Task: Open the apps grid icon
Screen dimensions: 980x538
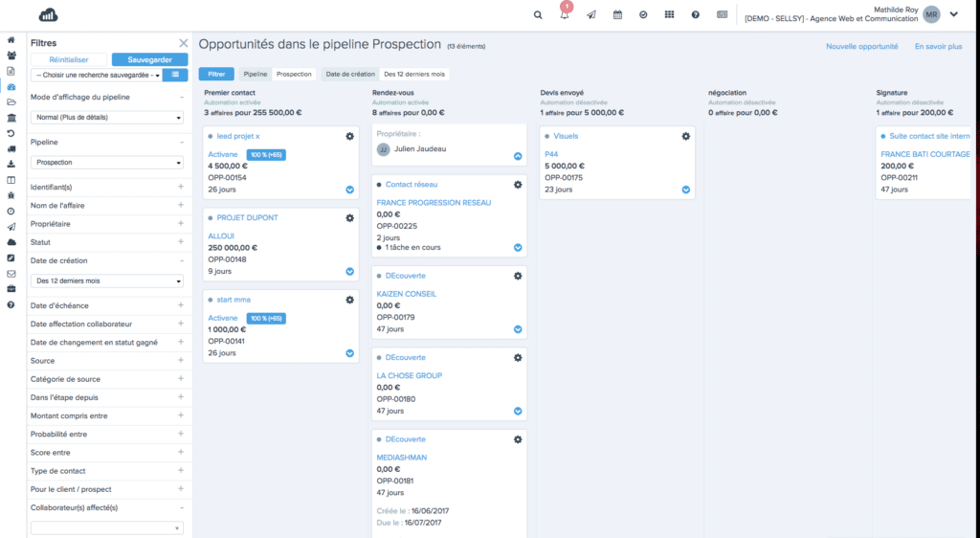Action: click(669, 15)
